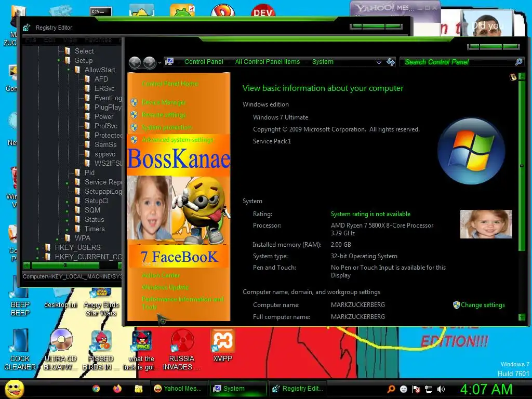Collapse the Setup key in Registry Editor
Screen dimensions: 532x399
click(x=59, y=60)
